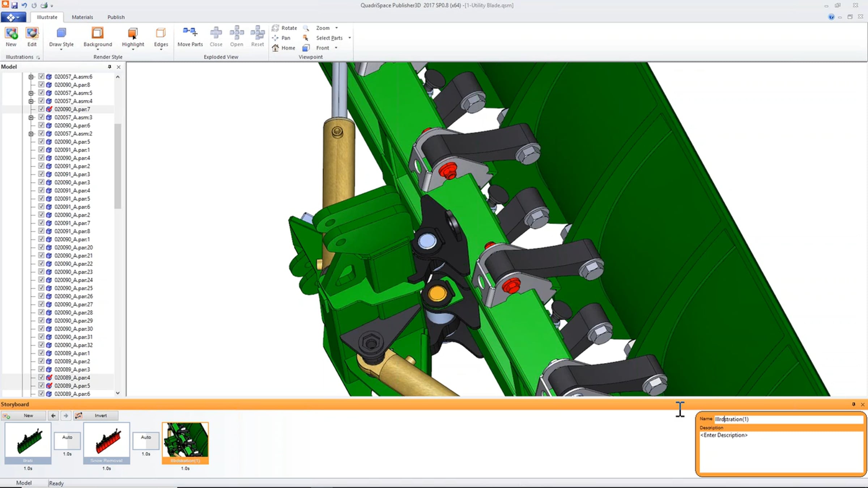
Task: Expand tree node 020057_A.asm:2
Action: click(31, 134)
